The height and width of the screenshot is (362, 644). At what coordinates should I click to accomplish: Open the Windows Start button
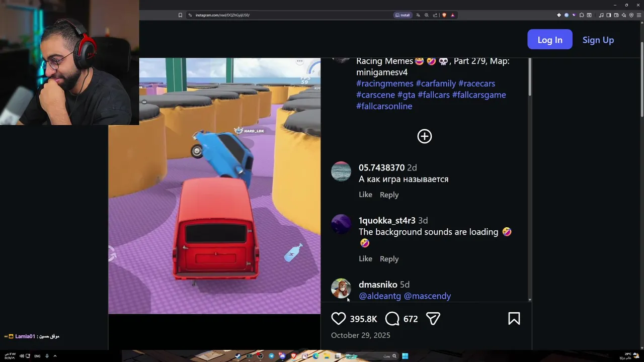(405, 356)
